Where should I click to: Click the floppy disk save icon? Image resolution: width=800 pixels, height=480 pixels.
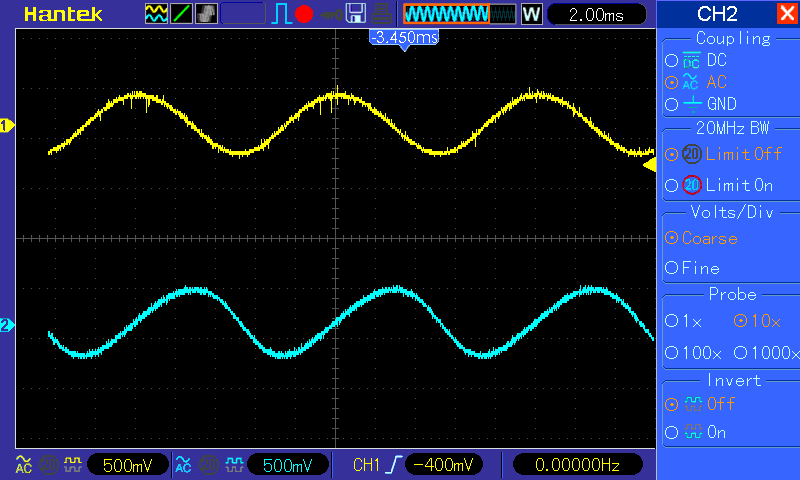(x=356, y=13)
